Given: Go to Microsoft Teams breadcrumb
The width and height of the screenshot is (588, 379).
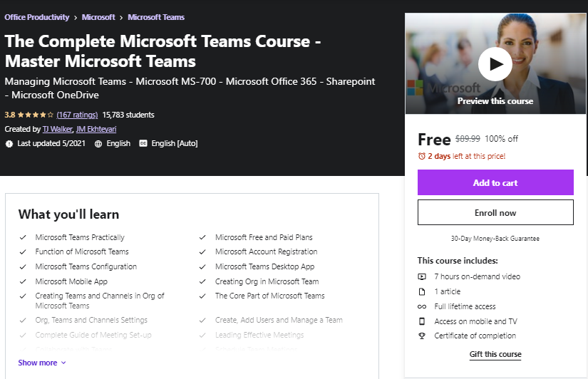Looking at the screenshot, I should 156,17.
